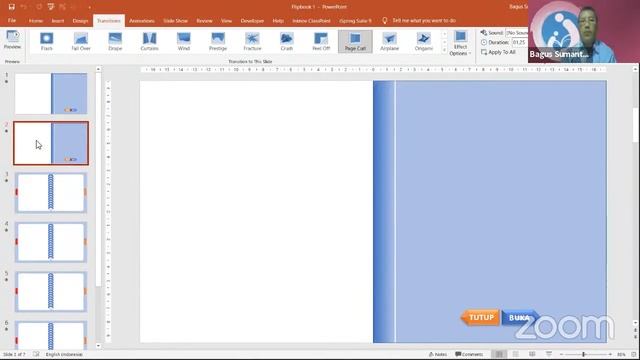The width and height of the screenshot is (640, 360).
Task: Apply the Fracture transition
Action: click(252, 41)
